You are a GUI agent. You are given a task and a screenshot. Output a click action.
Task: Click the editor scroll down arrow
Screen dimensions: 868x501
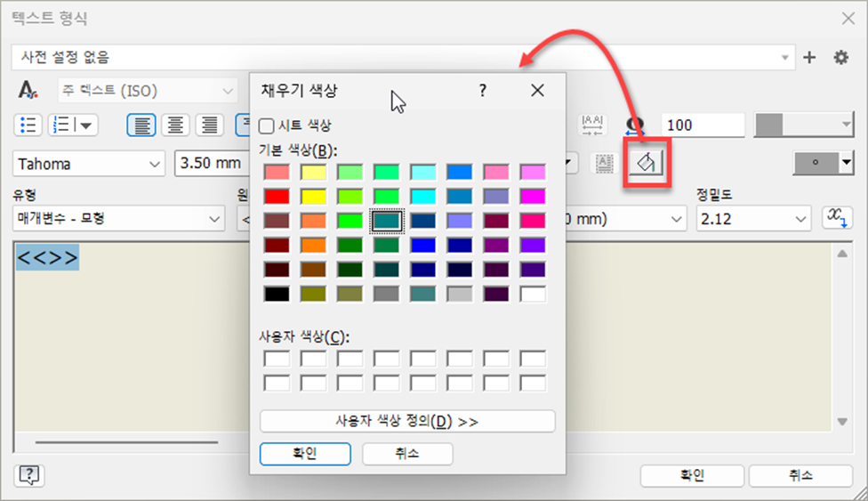(842, 422)
